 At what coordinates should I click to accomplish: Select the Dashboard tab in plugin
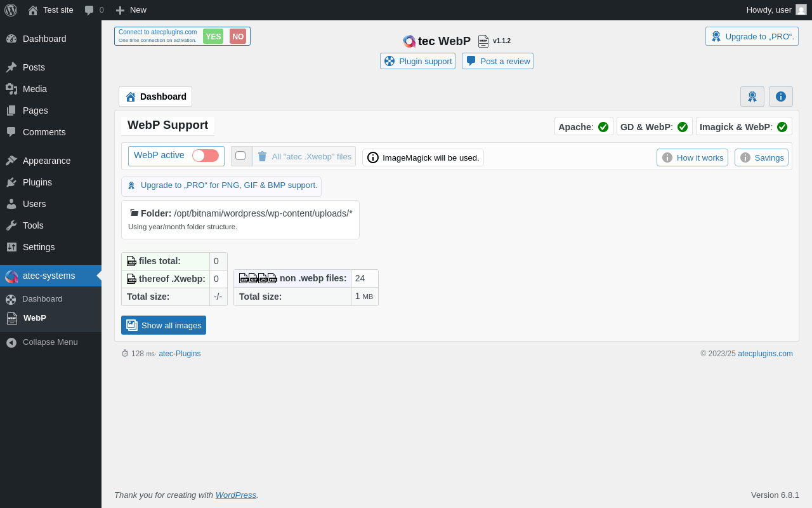coord(155,97)
